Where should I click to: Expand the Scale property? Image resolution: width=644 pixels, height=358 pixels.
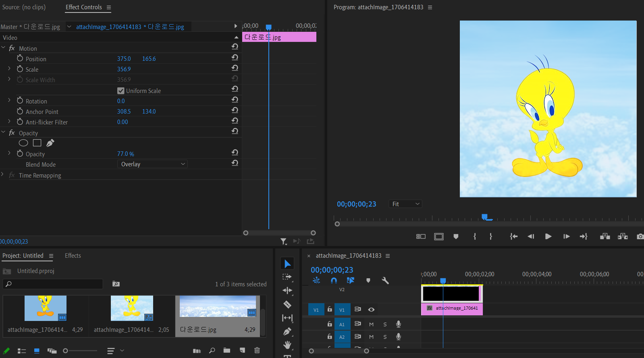point(9,69)
